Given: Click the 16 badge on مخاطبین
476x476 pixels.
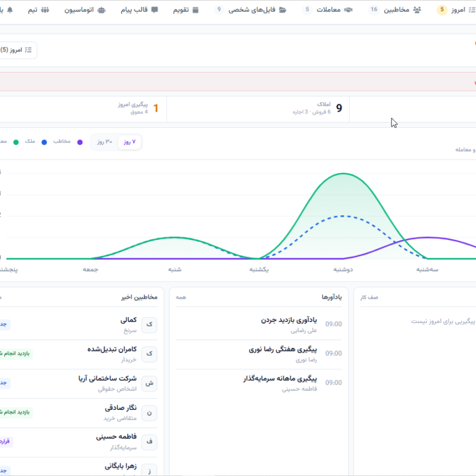Looking at the screenshot, I should pyautogui.click(x=374, y=10).
